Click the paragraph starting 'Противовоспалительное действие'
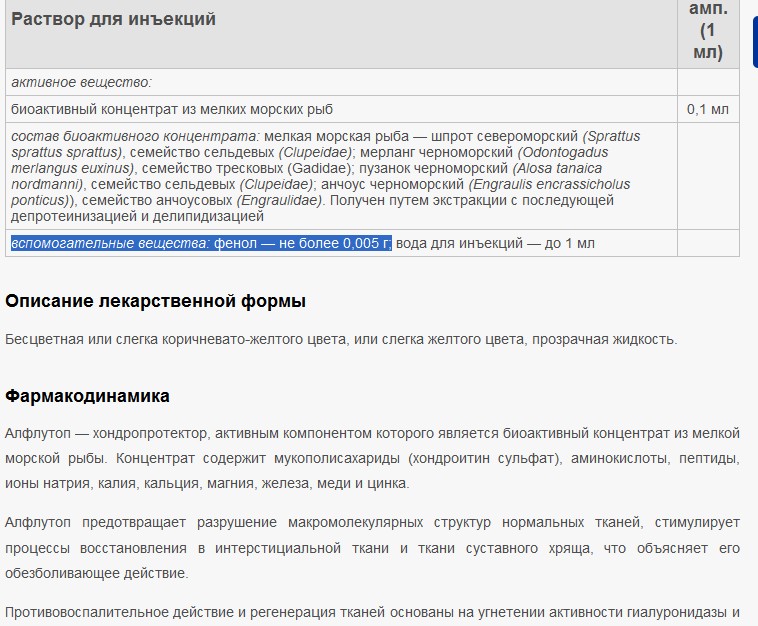Viewport: 758px width, 626px height. click(x=372, y=611)
